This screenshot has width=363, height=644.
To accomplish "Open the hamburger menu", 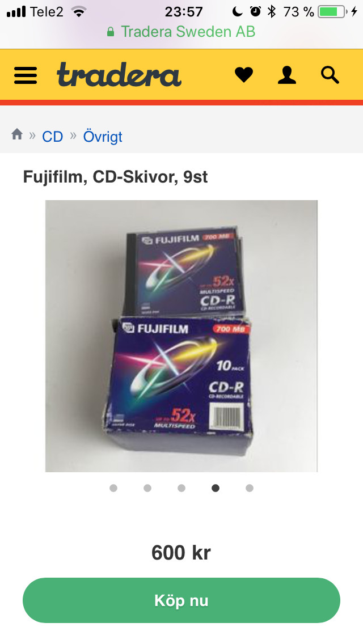I will [x=26, y=75].
